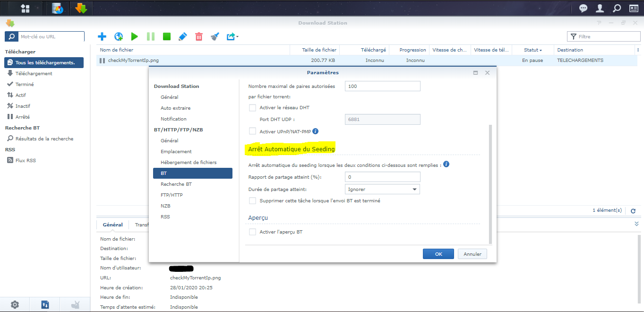Click the 'Nombre maximal de paires' field
Viewport: 644px width, 312px height.
[383, 86]
